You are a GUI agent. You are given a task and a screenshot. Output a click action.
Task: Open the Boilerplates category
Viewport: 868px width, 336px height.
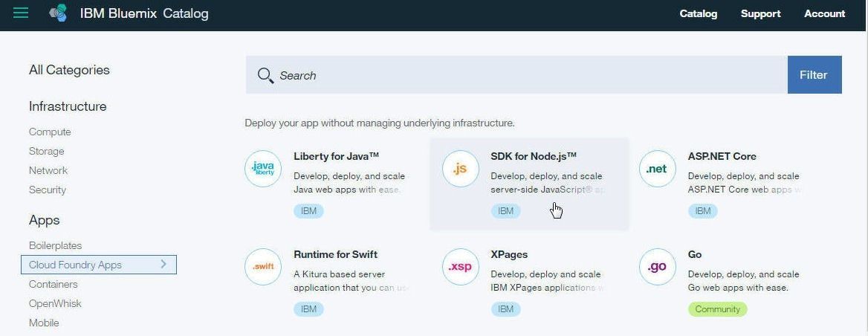click(55, 245)
